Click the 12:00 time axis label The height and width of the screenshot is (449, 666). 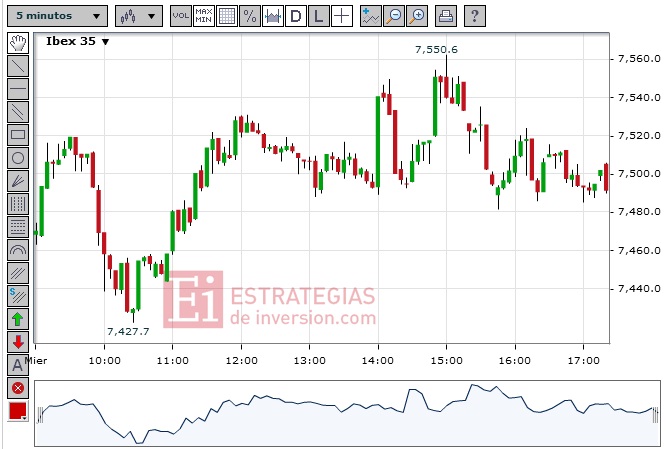(241, 361)
